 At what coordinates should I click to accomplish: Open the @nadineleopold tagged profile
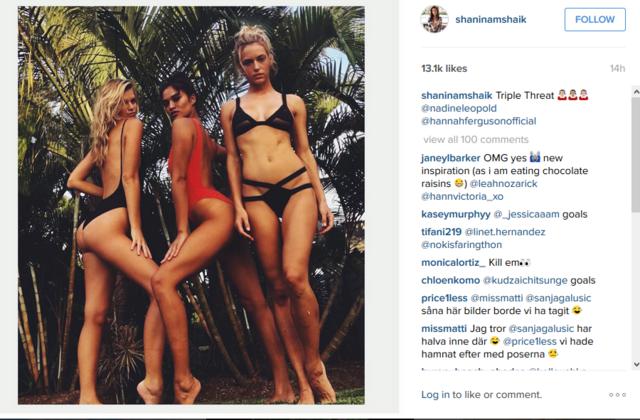point(459,108)
